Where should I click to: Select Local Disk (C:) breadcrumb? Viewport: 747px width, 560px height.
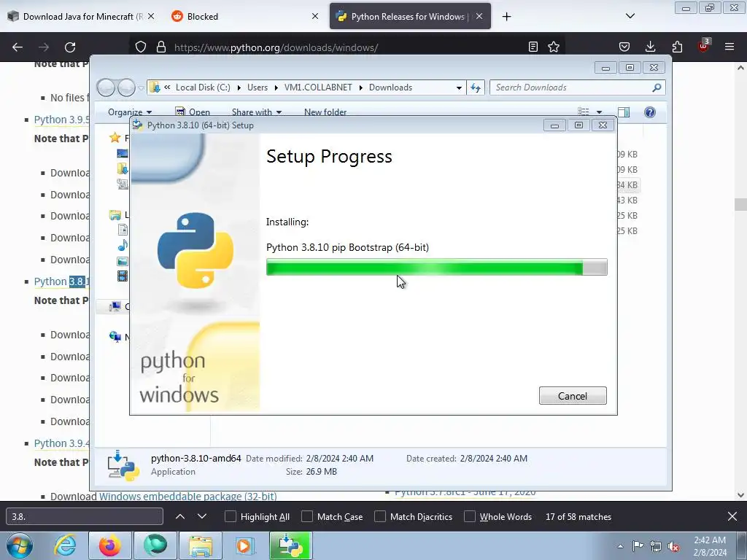pyautogui.click(x=203, y=87)
